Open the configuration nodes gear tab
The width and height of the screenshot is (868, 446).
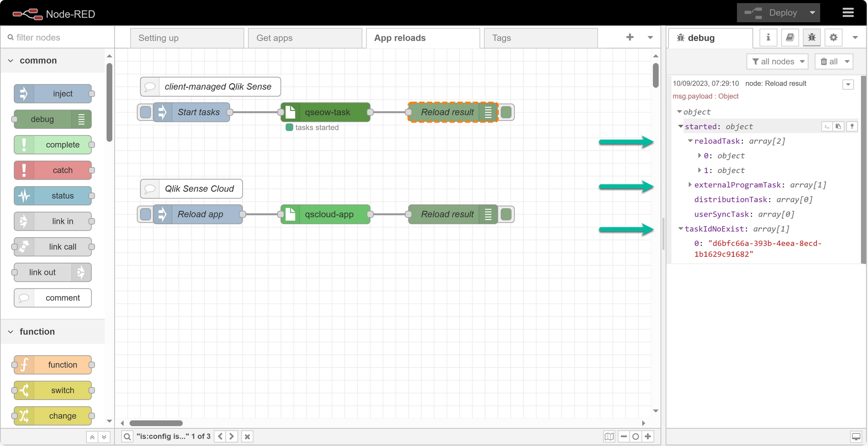coord(833,37)
